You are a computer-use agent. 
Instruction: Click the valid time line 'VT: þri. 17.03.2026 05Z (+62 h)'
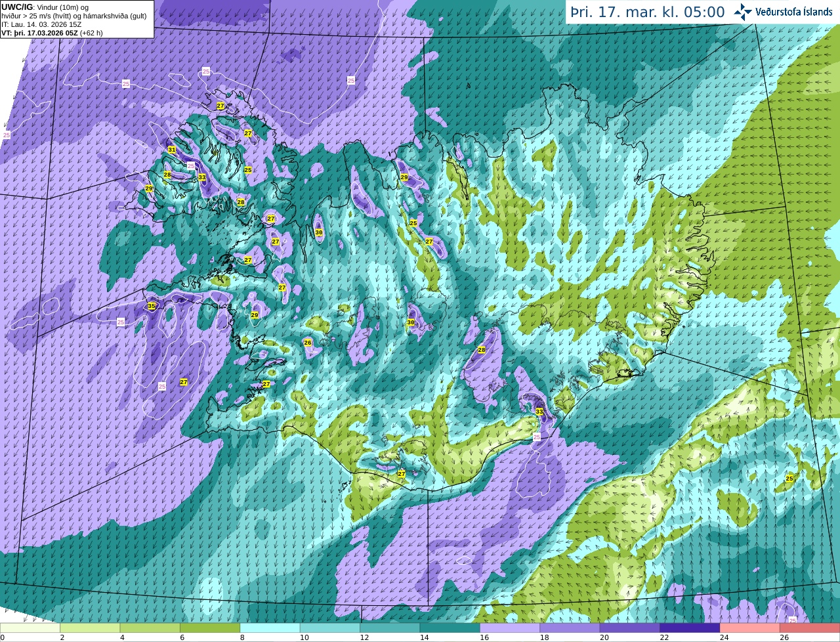[52, 33]
